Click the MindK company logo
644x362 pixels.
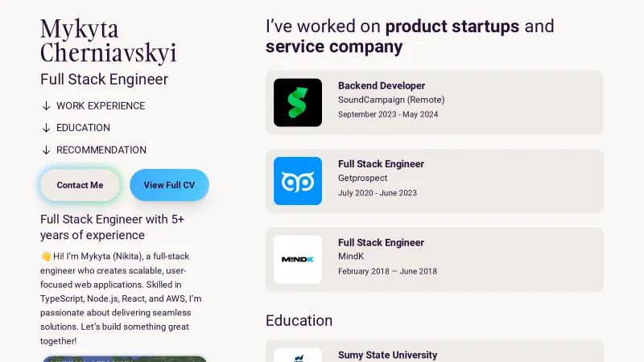pyautogui.click(x=298, y=259)
